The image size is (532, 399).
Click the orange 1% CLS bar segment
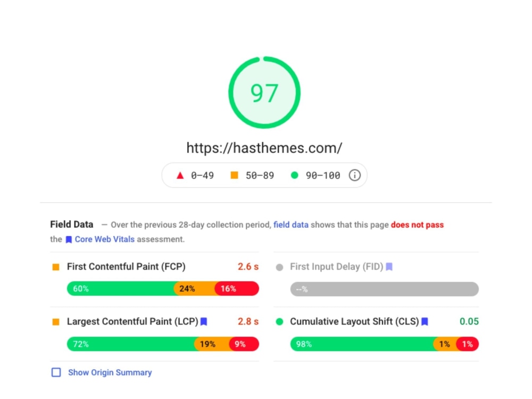click(445, 344)
